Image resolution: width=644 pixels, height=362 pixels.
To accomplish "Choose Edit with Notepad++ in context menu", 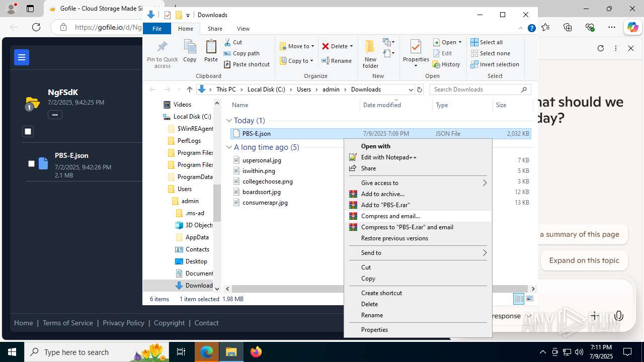I will point(418,157).
